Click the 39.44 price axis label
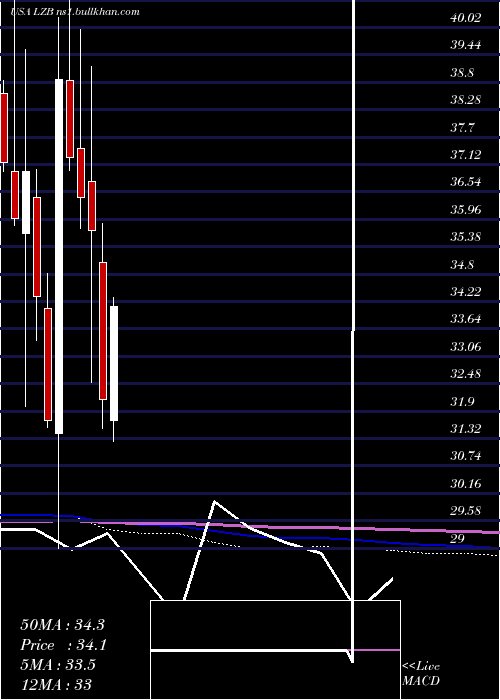Image resolution: width=500 pixels, height=700 pixels. coord(466,45)
